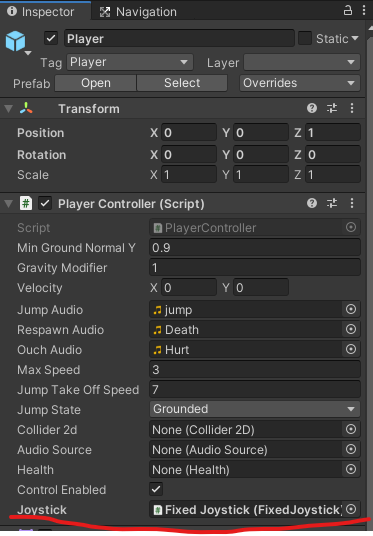Screen dimensions: 373x536
Task: Switch to the Inspector tab
Action: coord(45,12)
